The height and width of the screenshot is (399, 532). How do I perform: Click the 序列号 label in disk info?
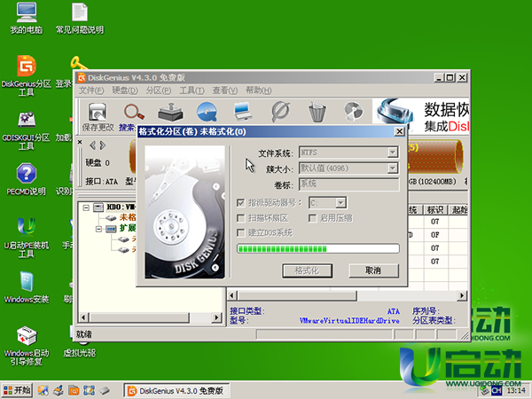coord(426,311)
